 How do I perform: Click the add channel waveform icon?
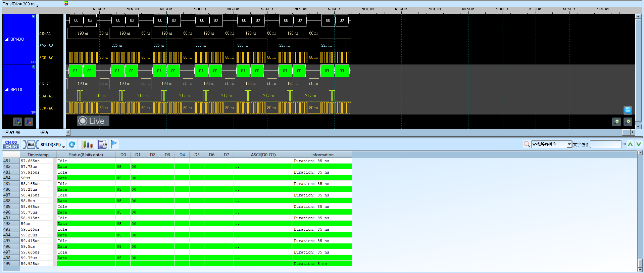click(17, 122)
